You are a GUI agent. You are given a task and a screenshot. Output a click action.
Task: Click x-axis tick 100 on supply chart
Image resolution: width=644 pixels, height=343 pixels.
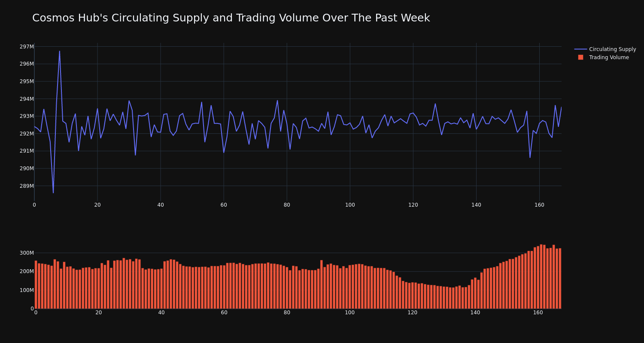350,205
